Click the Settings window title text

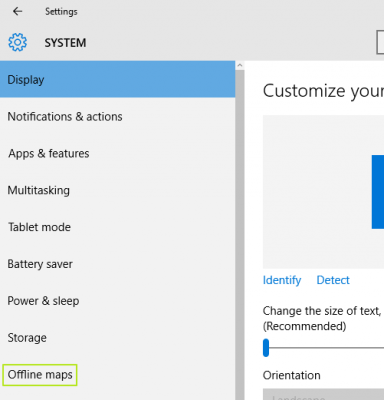(x=61, y=12)
